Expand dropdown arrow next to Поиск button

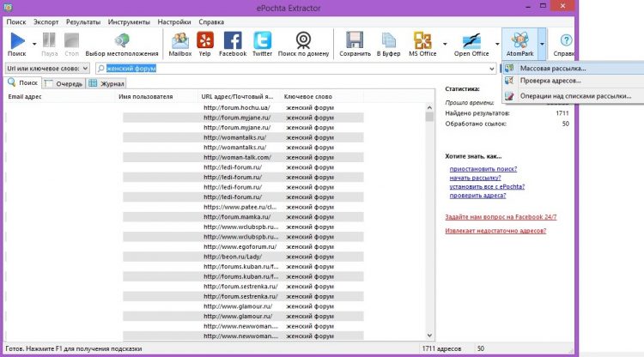[x=34, y=44]
